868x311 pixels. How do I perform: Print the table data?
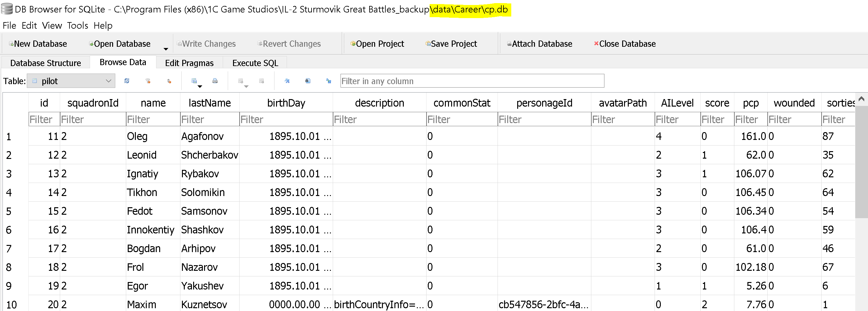[x=215, y=81]
